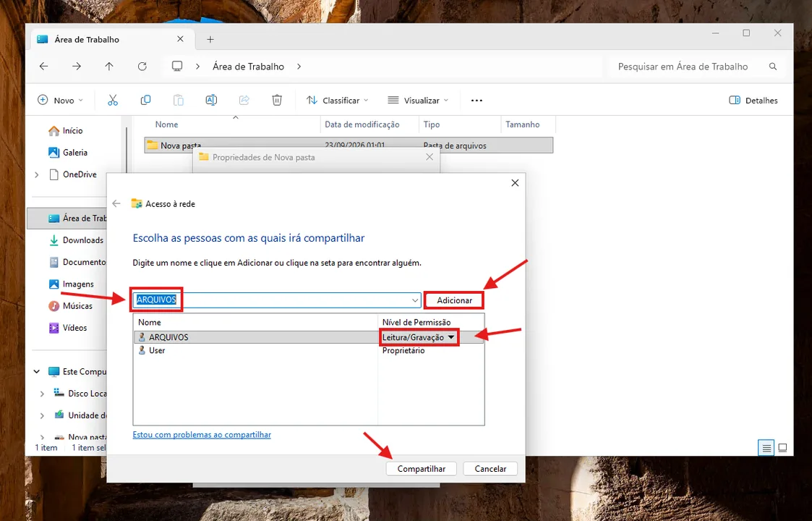Click the Copy icon in Explorer toolbar
The image size is (812, 521).
tap(145, 100)
